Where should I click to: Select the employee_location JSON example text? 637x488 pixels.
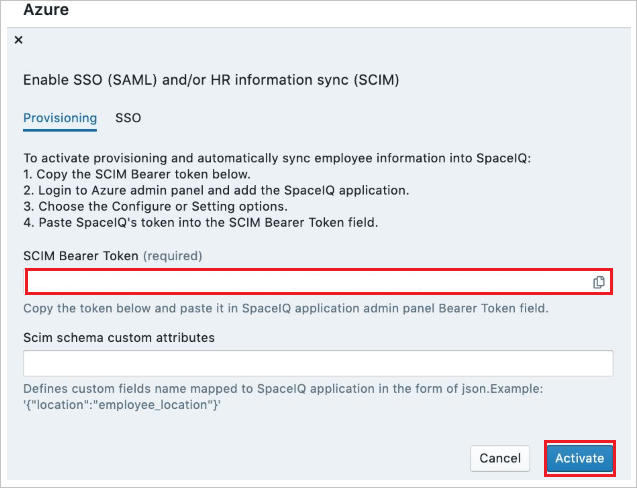pyautogui.click(x=122, y=405)
